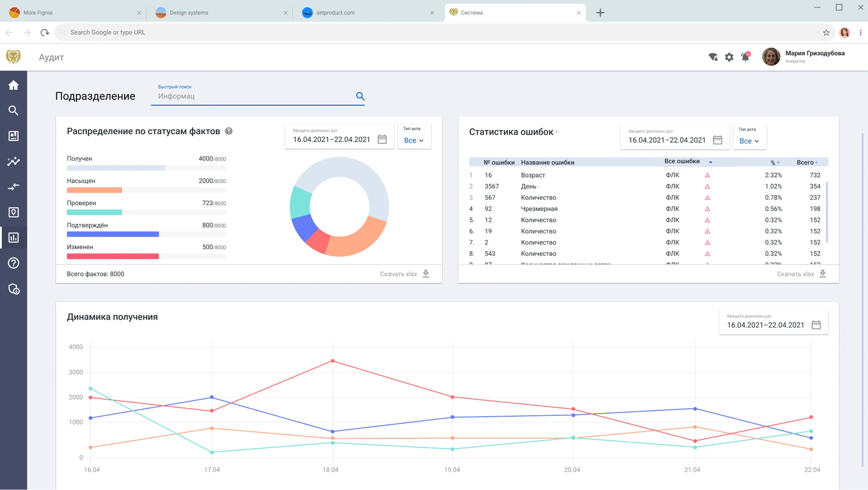Open the Тип акта dropdown in Статистика ошибок

pyautogui.click(x=750, y=141)
